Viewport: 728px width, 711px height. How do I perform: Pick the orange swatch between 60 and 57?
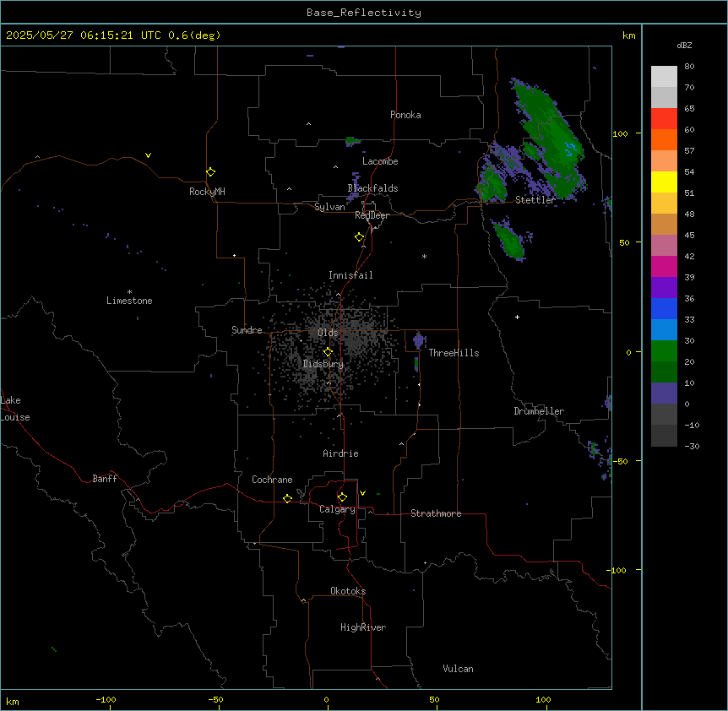click(664, 139)
